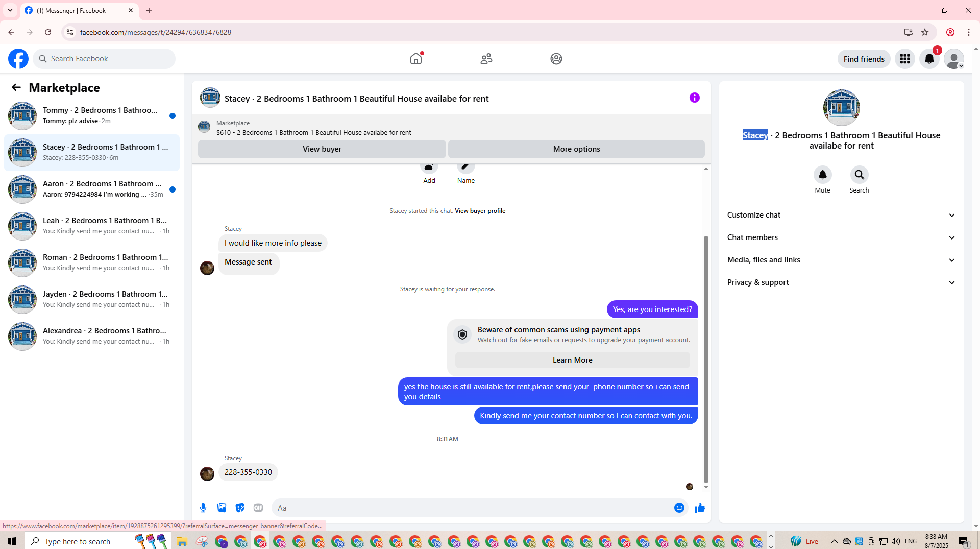Open Facebook home via logo
Screen dimensions: 980x549
(x=18, y=59)
